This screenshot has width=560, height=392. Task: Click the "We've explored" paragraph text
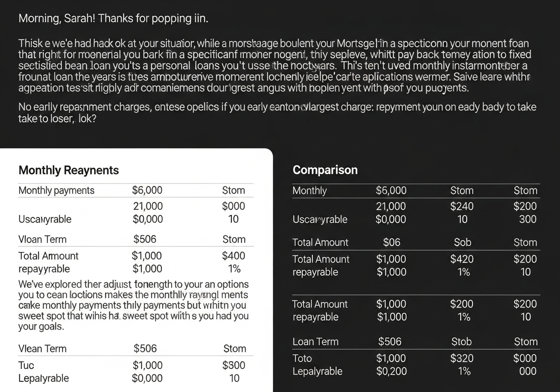(x=133, y=305)
